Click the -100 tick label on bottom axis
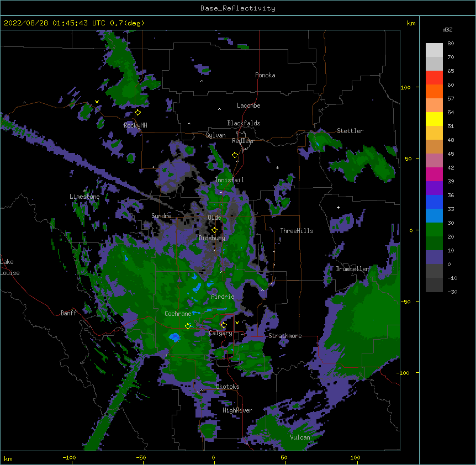The height and width of the screenshot is (465, 476). [69, 457]
